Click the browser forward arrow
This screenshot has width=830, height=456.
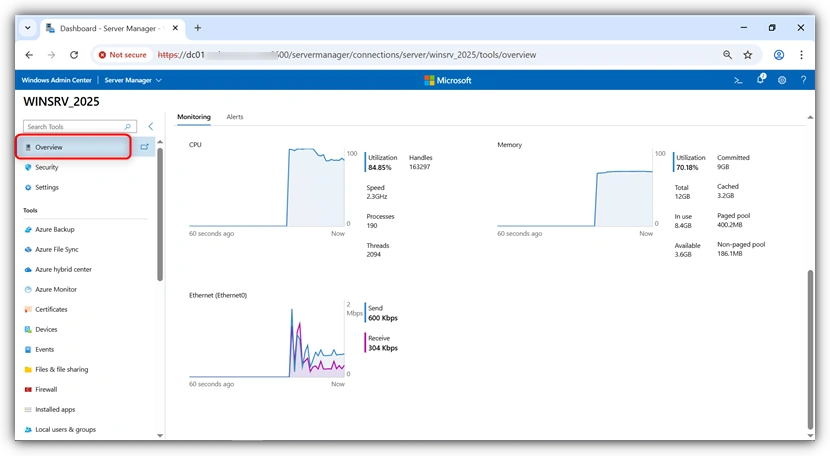click(x=51, y=55)
